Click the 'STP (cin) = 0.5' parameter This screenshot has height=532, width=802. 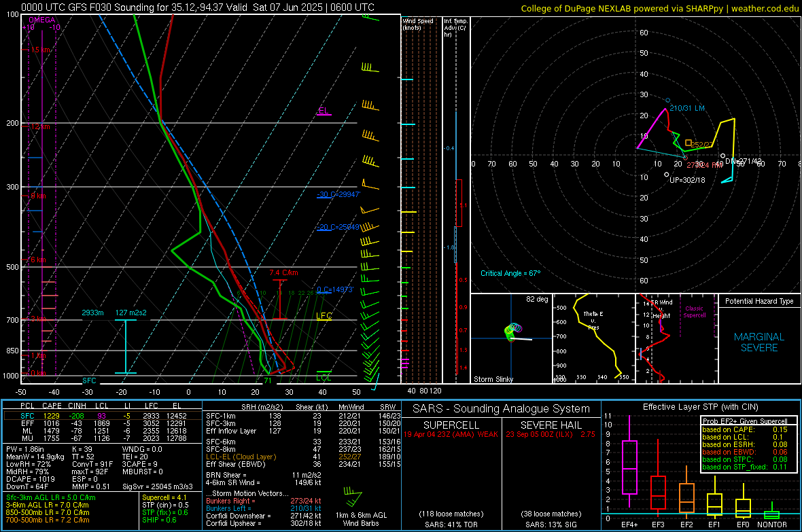(165, 505)
